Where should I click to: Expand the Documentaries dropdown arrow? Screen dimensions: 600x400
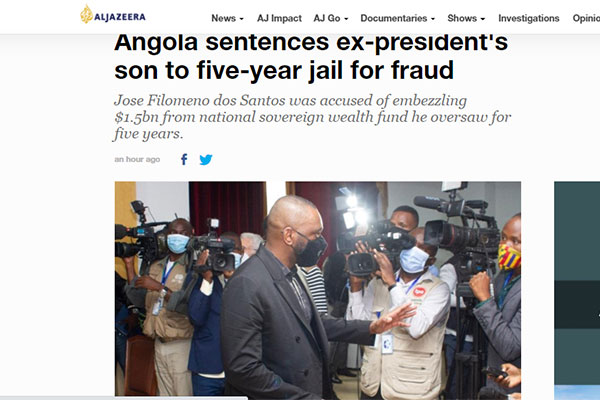point(433,19)
